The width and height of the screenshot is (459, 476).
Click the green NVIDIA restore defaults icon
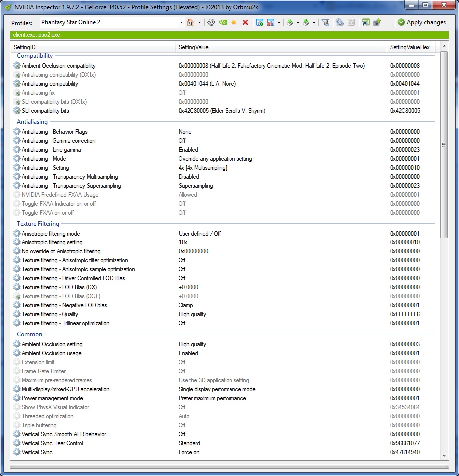click(223, 22)
